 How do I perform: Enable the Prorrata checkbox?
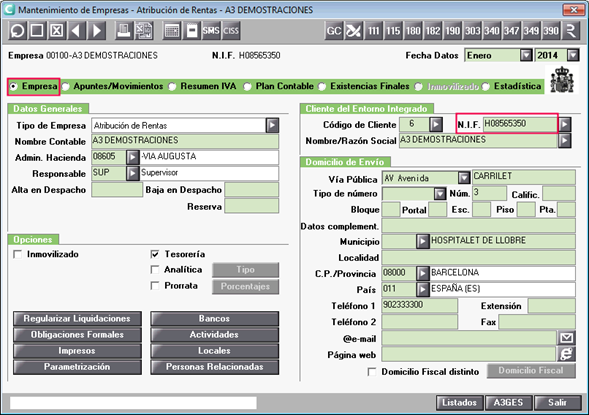155,286
